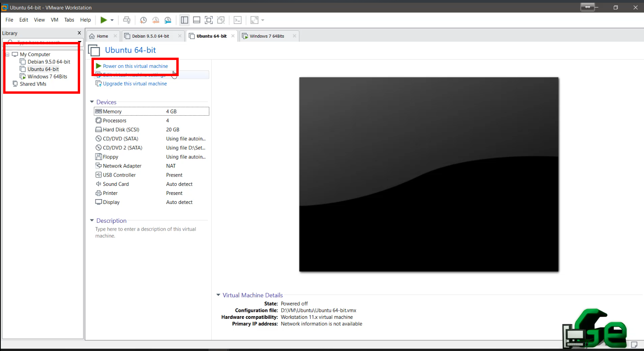The height and width of the screenshot is (351, 644).
Task: Select Ubuntu 64-bit in Library tree
Action: (43, 69)
